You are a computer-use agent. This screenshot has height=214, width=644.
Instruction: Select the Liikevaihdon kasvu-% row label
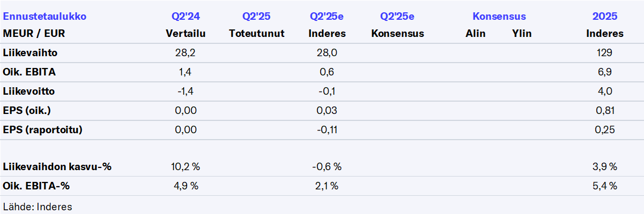pyautogui.click(x=57, y=167)
